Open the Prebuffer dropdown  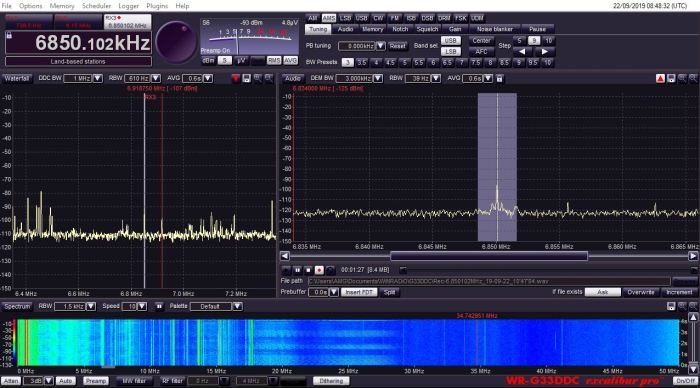[333, 292]
